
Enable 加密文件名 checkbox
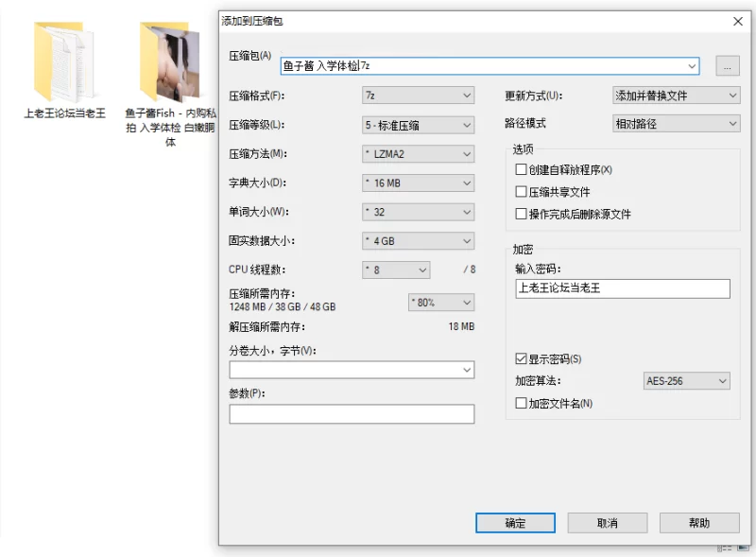(521, 403)
